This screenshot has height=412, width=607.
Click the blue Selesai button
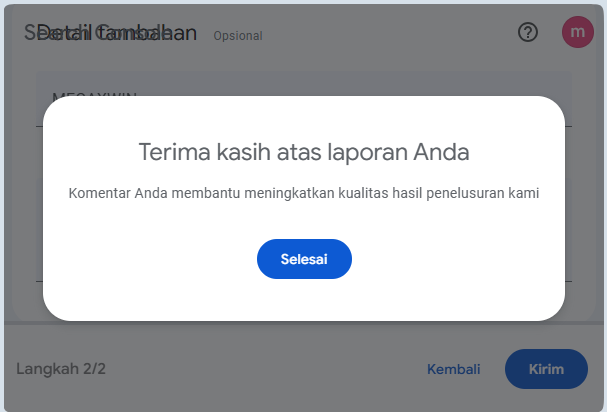304,259
